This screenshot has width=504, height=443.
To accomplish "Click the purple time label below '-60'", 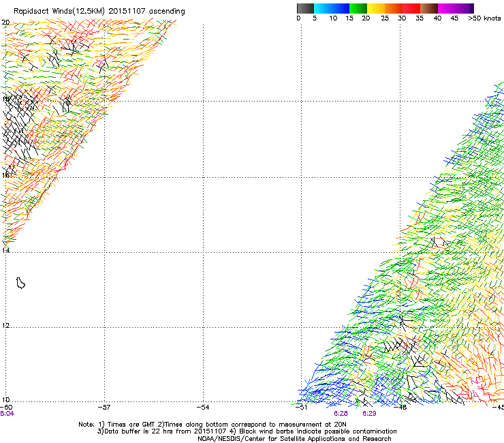I will pos(7,414).
